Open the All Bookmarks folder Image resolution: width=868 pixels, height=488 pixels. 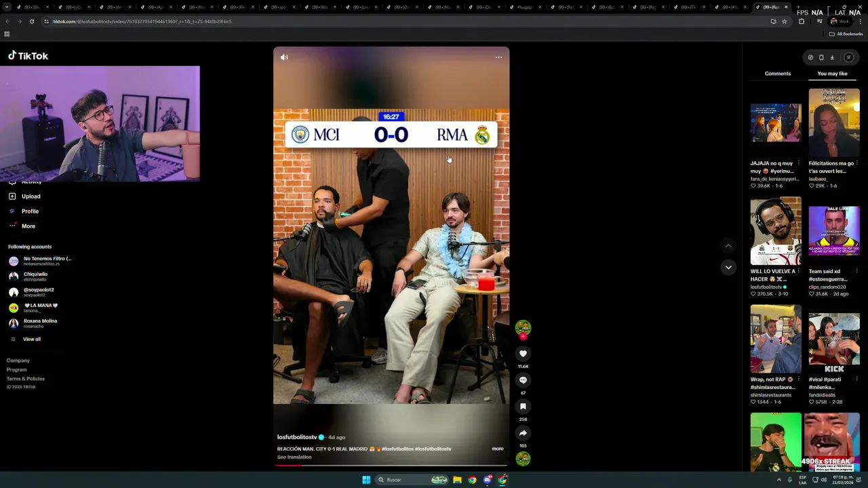pos(846,34)
